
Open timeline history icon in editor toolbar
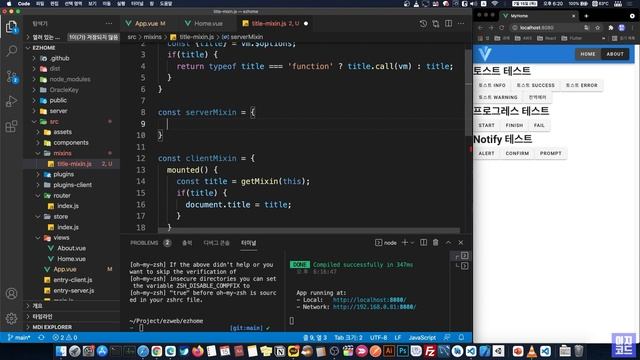coord(423,24)
